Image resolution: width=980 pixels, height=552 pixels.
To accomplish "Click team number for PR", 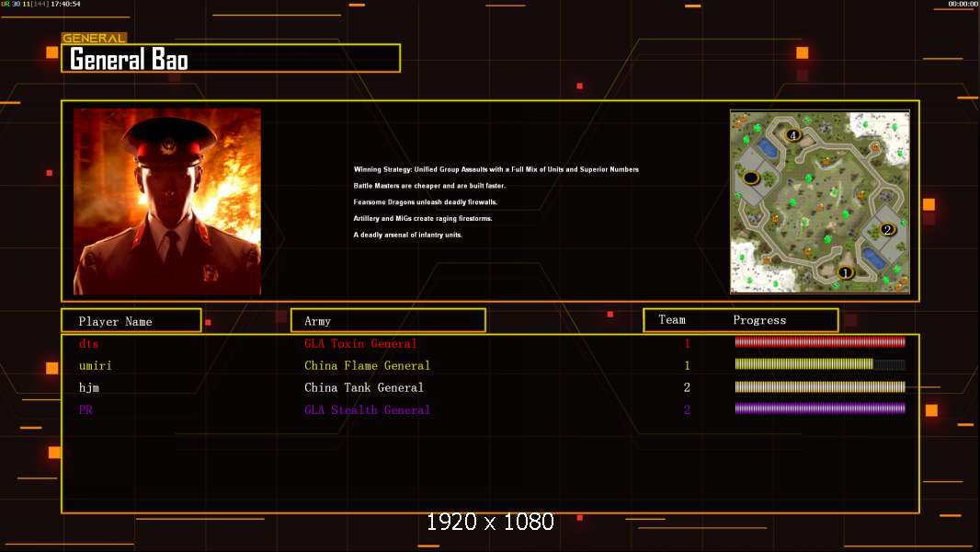I will pyautogui.click(x=687, y=409).
